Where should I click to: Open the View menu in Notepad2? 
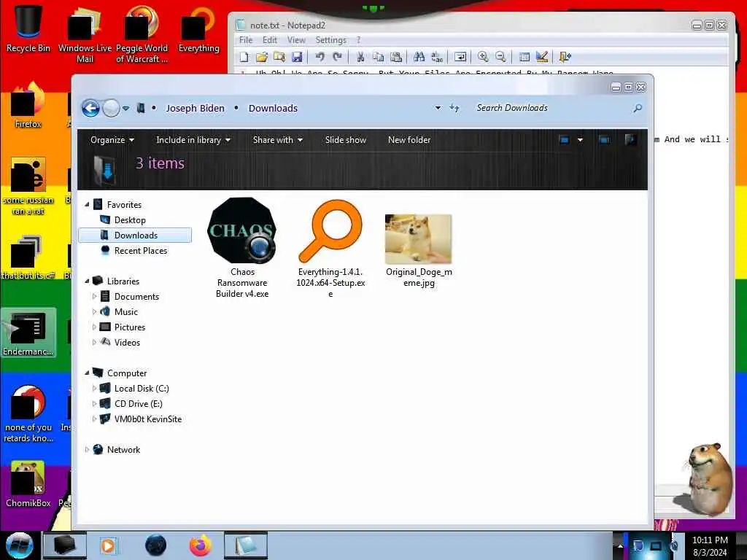(296, 40)
